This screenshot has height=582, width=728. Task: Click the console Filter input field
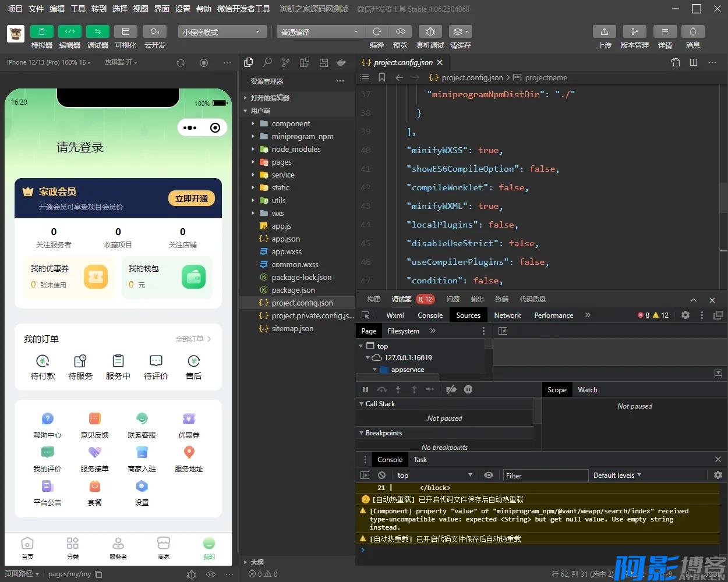pyautogui.click(x=545, y=475)
